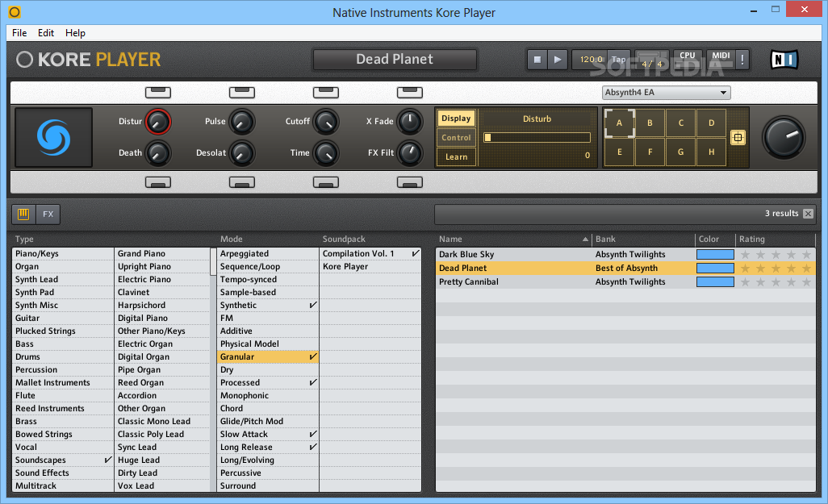The image size is (828, 504).
Task: Select sound variation D
Action: point(711,123)
